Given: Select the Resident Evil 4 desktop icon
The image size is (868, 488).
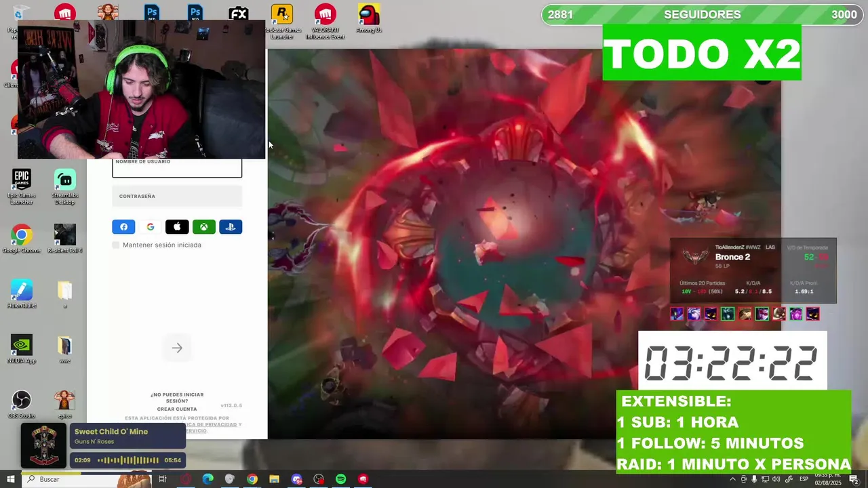Looking at the screenshot, I should (x=65, y=239).
